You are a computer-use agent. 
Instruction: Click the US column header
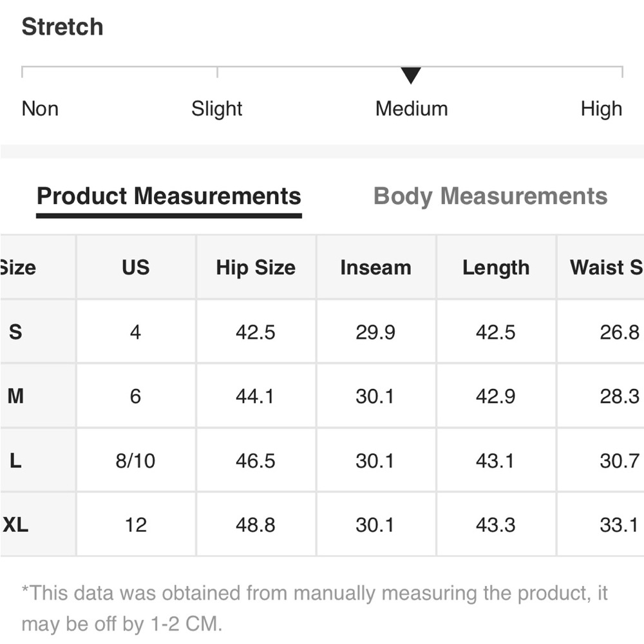[x=135, y=267]
